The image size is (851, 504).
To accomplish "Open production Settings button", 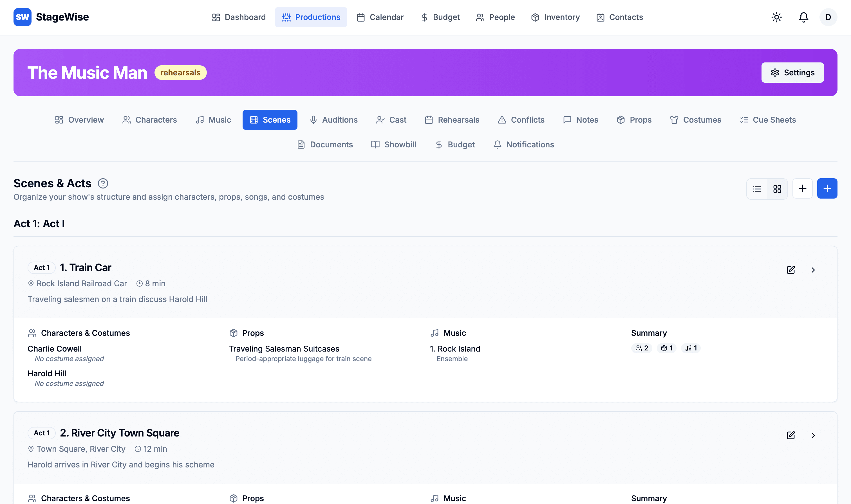I will (792, 73).
